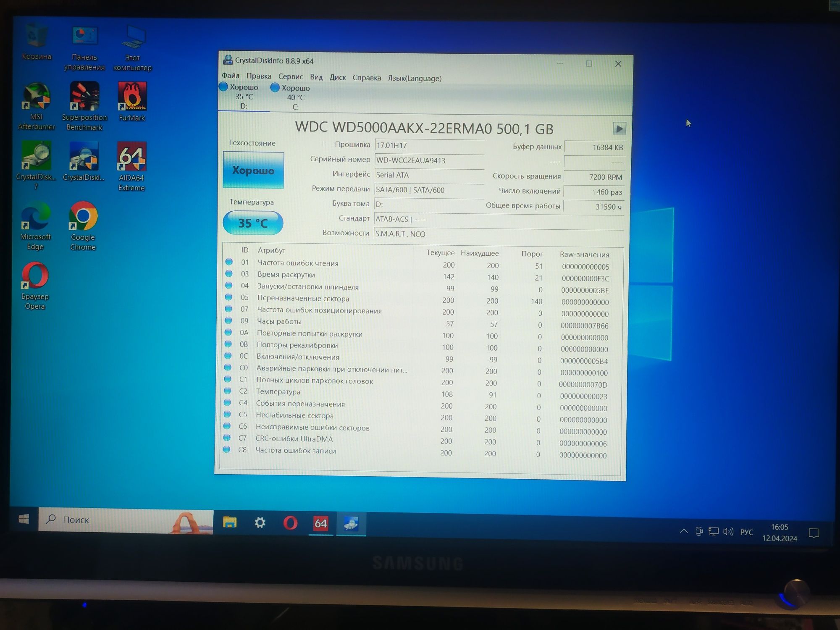Open Opera from the taskbar
This screenshot has width=840, height=630.
pos(290,523)
